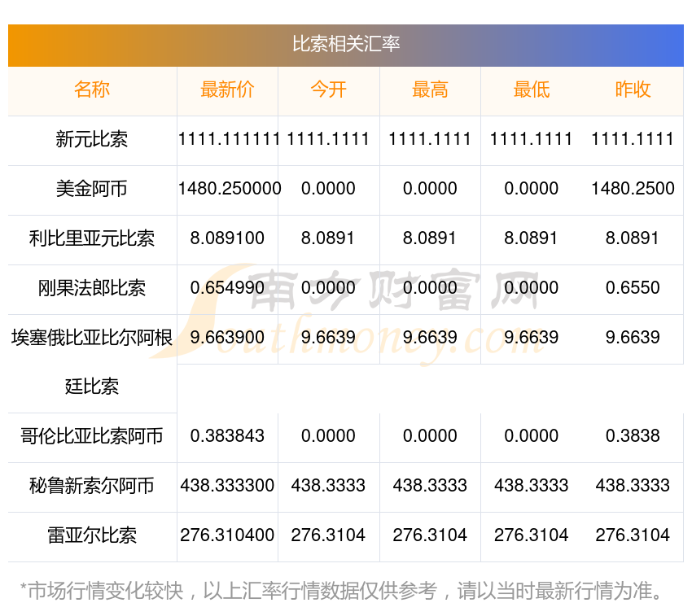Select the 秘鲁新索尔阿币 row name

coord(92,486)
